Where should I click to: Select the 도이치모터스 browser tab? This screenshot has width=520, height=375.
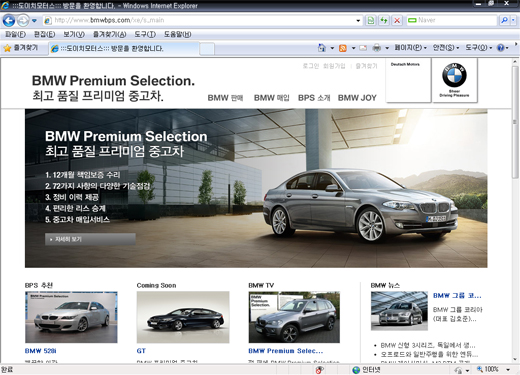124,49
